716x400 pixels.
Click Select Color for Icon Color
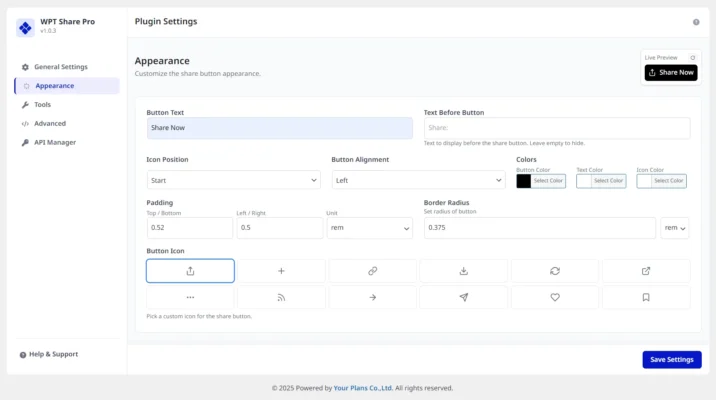coord(669,181)
